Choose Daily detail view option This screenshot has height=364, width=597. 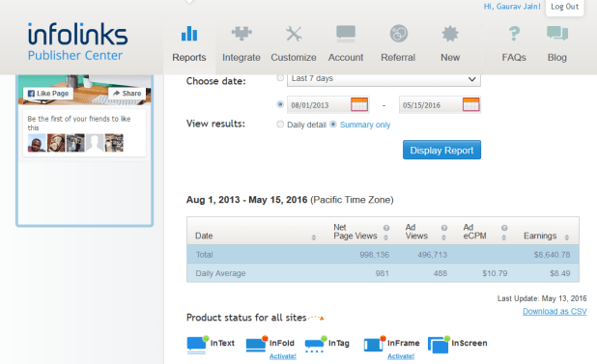pos(280,125)
